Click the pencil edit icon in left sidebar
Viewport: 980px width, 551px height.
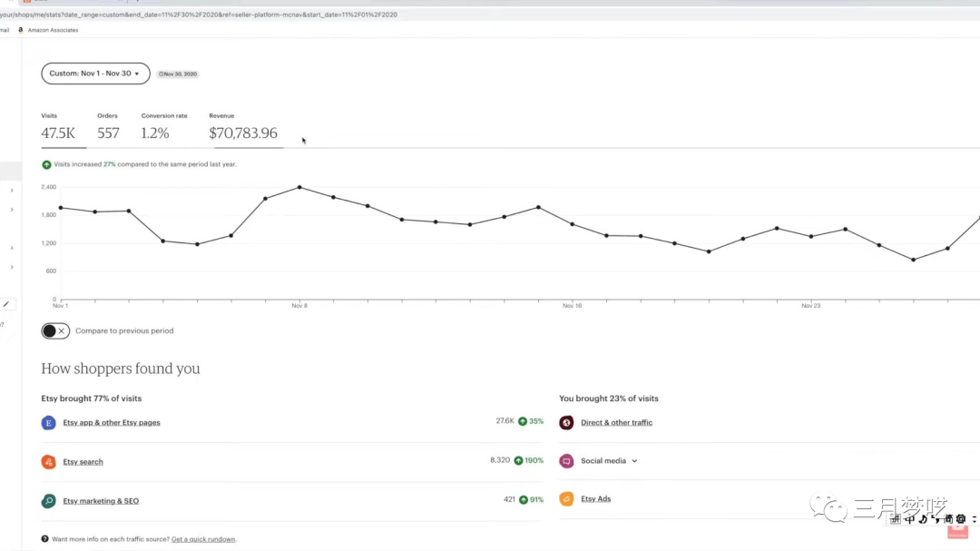pyautogui.click(x=6, y=304)
